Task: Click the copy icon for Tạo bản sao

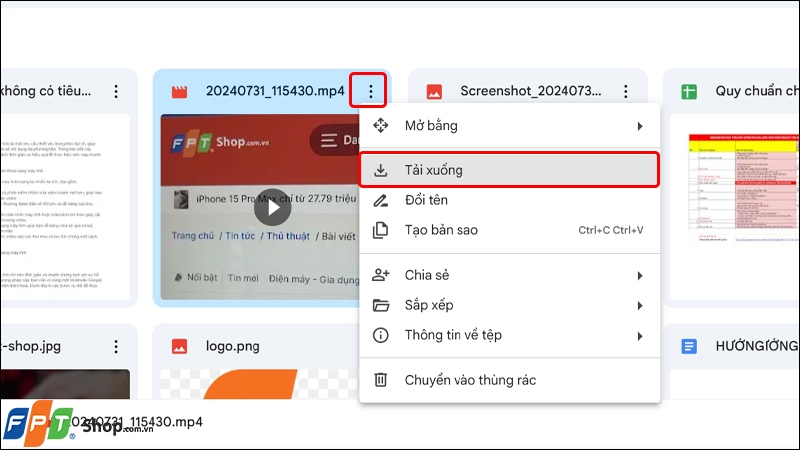Action: 381,230
